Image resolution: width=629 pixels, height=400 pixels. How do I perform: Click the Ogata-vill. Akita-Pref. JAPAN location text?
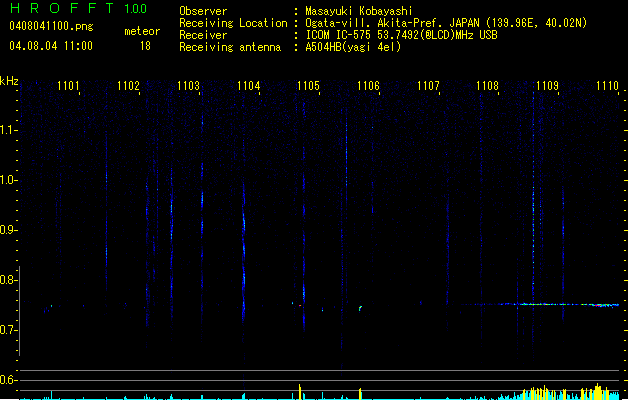pos(446,23)
